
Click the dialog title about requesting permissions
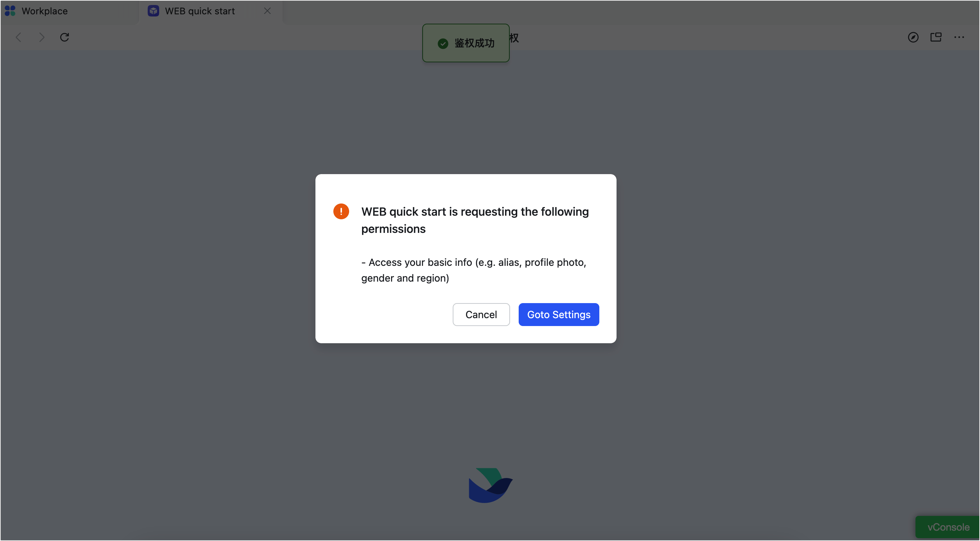(x=475, y=220)
